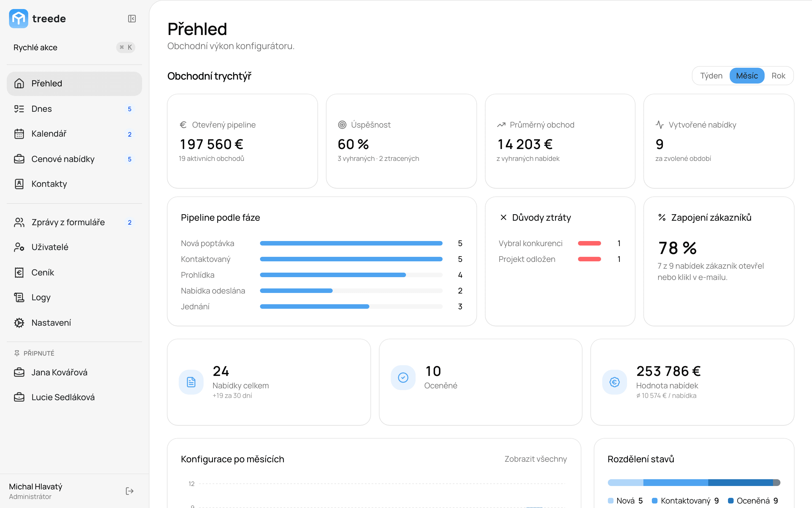
Task: Click the Michal Hlavatý user name
Action: coord(36,487)
